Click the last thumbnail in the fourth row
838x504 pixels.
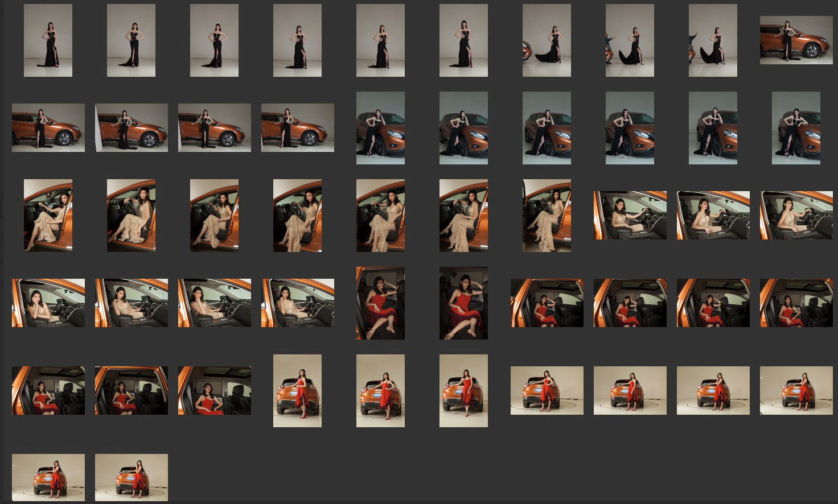click(x=796, y=303)
